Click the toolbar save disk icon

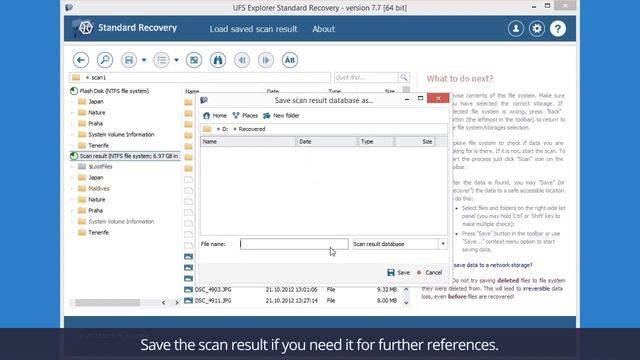[x=129, y=60]
